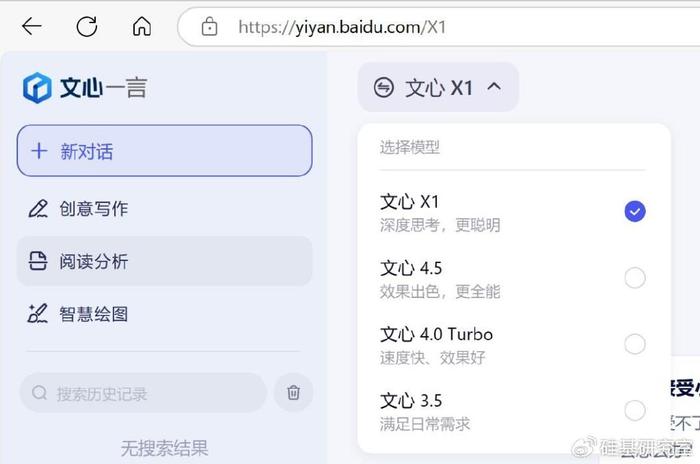The height and width of the screenshot is (464, 700).
Task: Click the padlock site info icon
Action: 209,27
